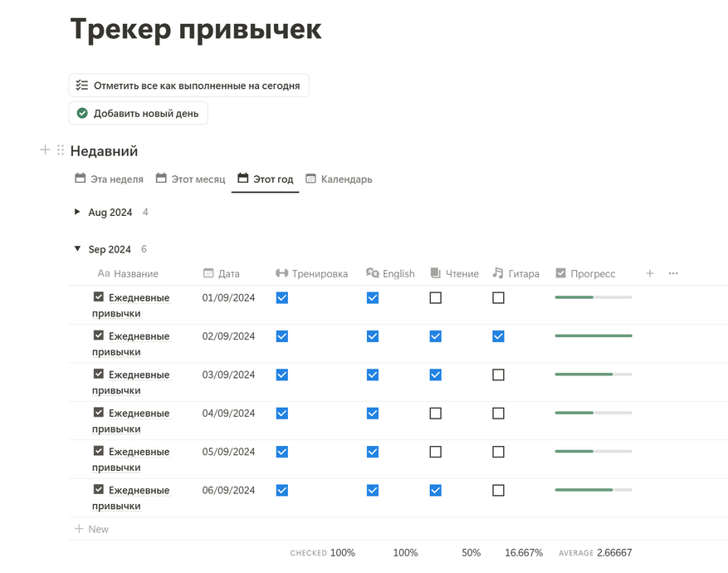Viewport: 728px width, 573px height.
Task: Open the Календарь view tab
Action: (x=339, y=179)
